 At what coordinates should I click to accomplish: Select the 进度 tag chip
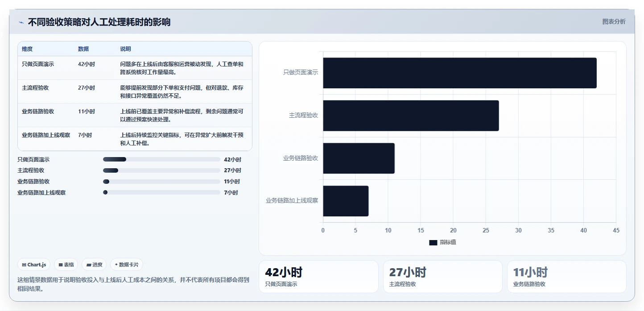(x=94, y=265)
